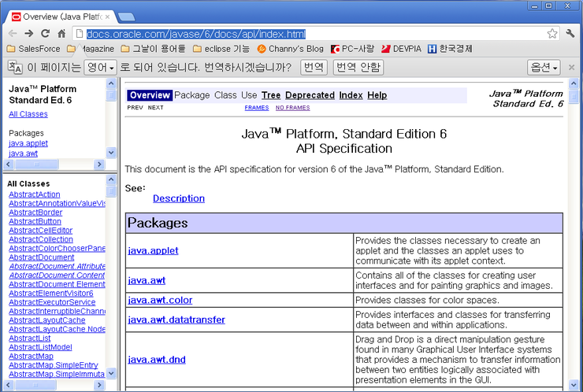This screenshot has width=583, height=392.
Task: Click main content scroll-up arrow
Action: (x=574, y=83)
